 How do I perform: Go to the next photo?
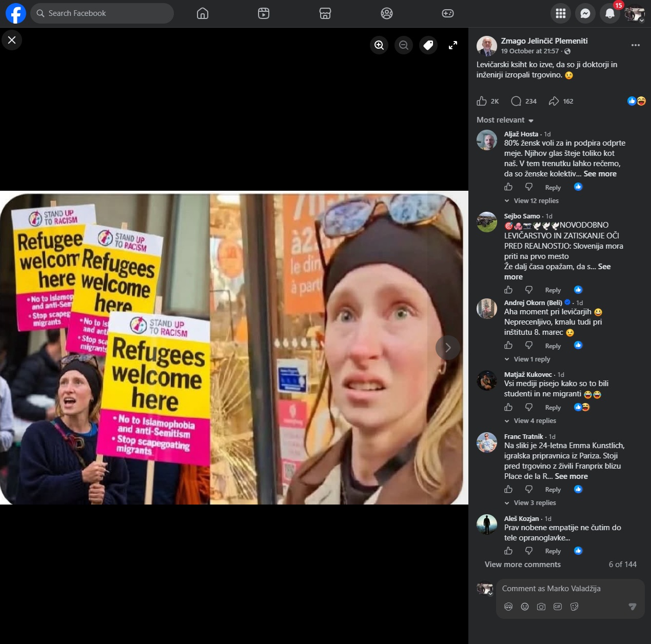point(448,348)
